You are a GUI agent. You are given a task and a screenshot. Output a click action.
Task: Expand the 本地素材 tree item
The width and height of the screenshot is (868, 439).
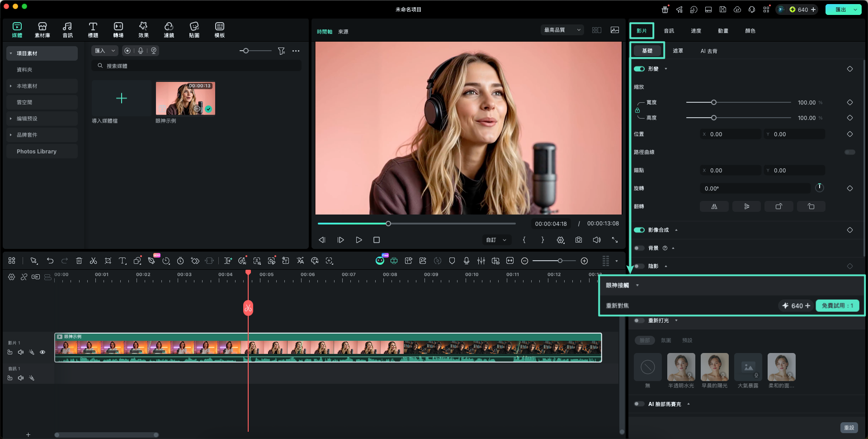tap(11, 86)
